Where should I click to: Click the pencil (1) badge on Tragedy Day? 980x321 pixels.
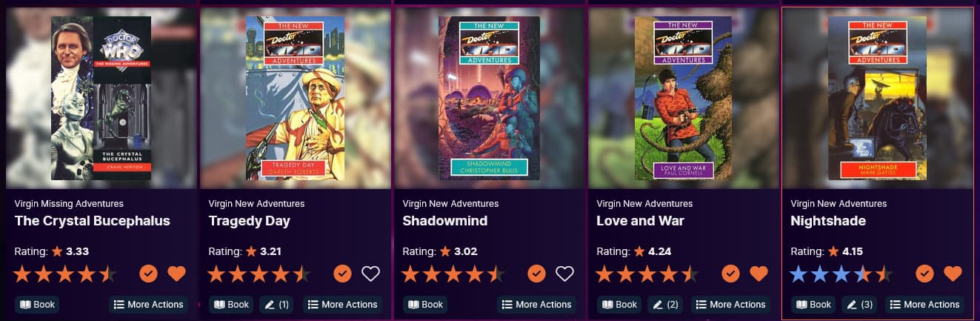coord(278,304)
